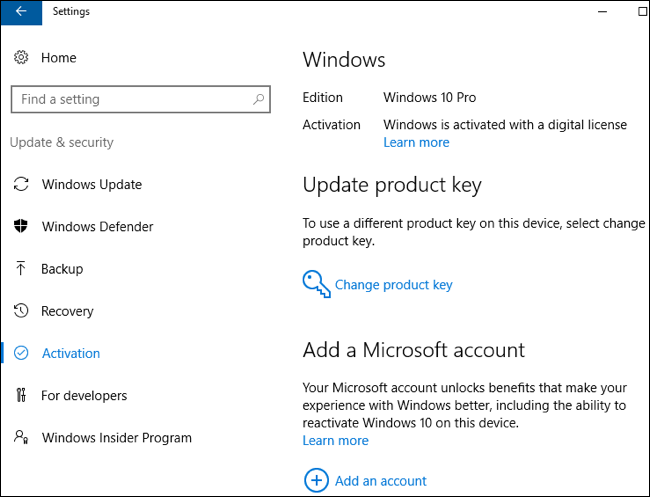Click the For developers tools icon
Image resolution: width=650 pixels, height=497 pixels.
(21, 395)
